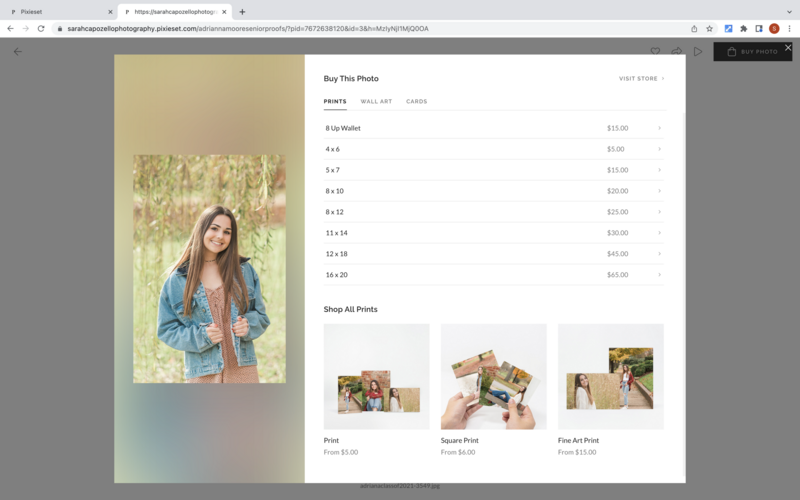Click the heart favorite icon
Viewport: 800px width, 500px height.
(655, 51)
